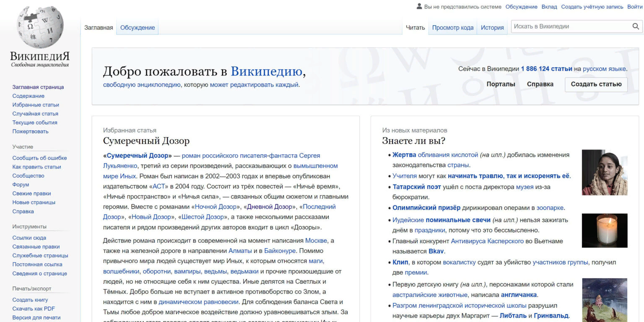
Task: Click the «Антивируса Касперского» link
Action: (x=487, y=241)
